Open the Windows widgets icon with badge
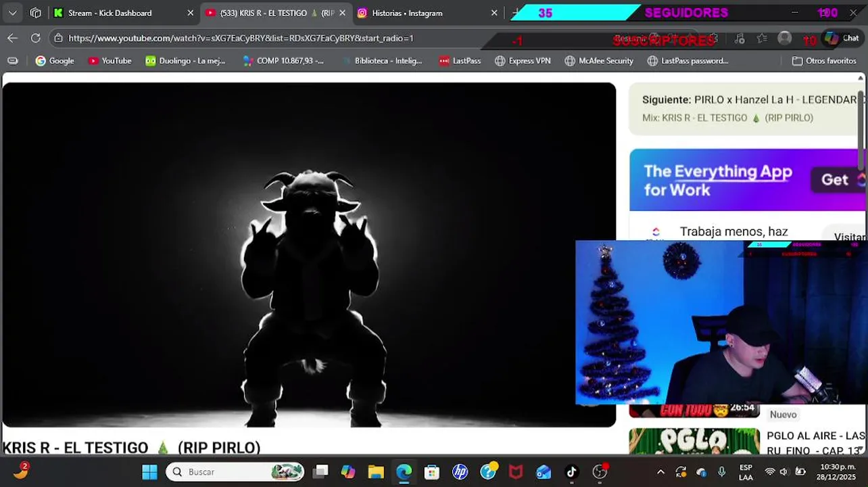The image size is (868, 487). click(x=21, y=471)
